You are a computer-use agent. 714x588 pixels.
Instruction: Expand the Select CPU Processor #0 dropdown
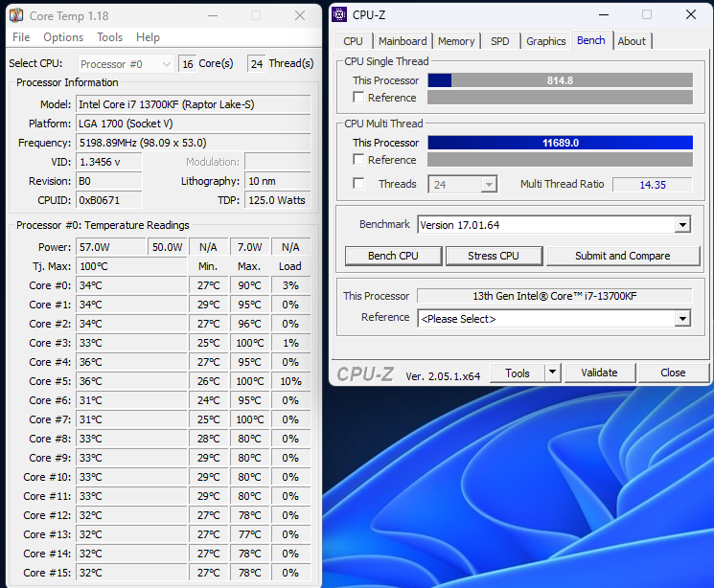(127, 64)
